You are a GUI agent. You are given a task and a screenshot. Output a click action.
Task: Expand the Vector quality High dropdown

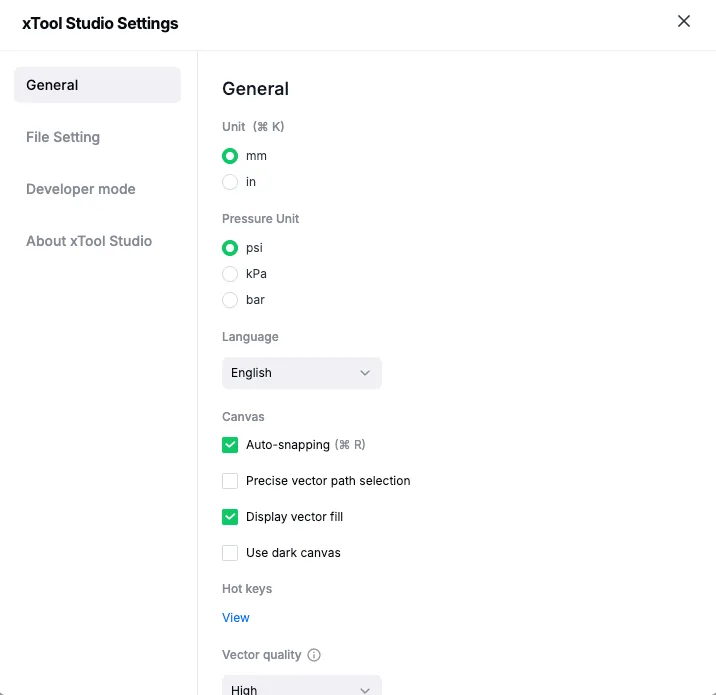(x=302, y=685)
